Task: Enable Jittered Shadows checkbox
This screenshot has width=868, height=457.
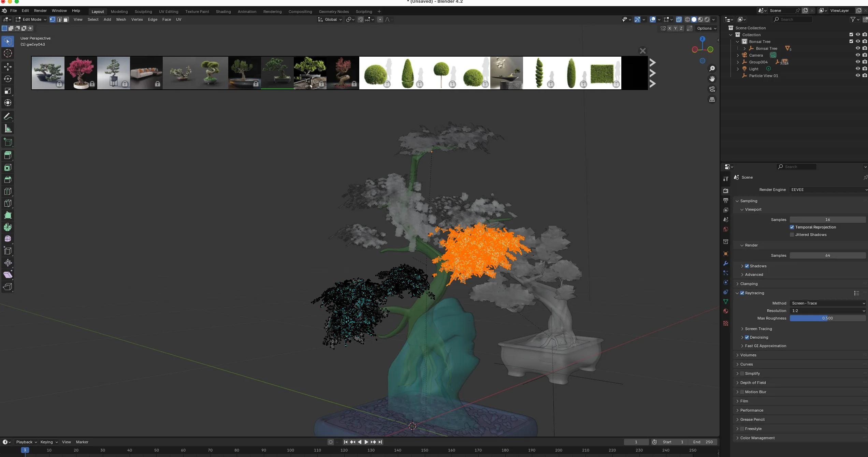Action: (x=792, y=235)
